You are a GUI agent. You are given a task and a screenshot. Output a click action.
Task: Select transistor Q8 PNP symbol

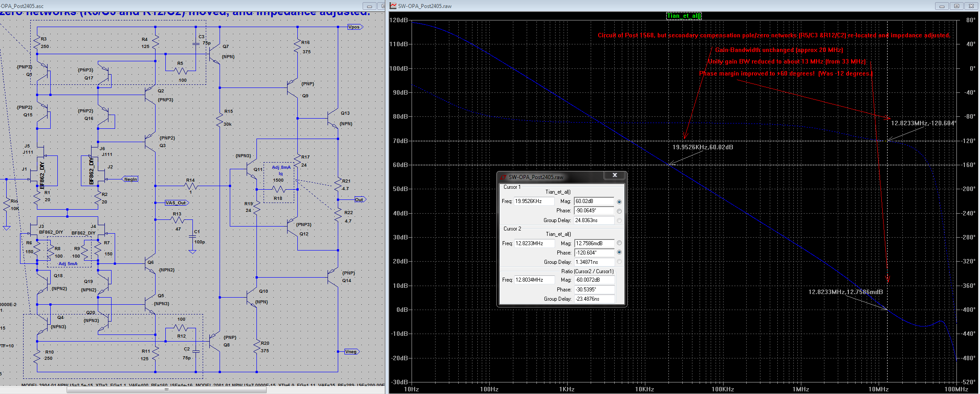pyautogui.click(x=215, y=341)
